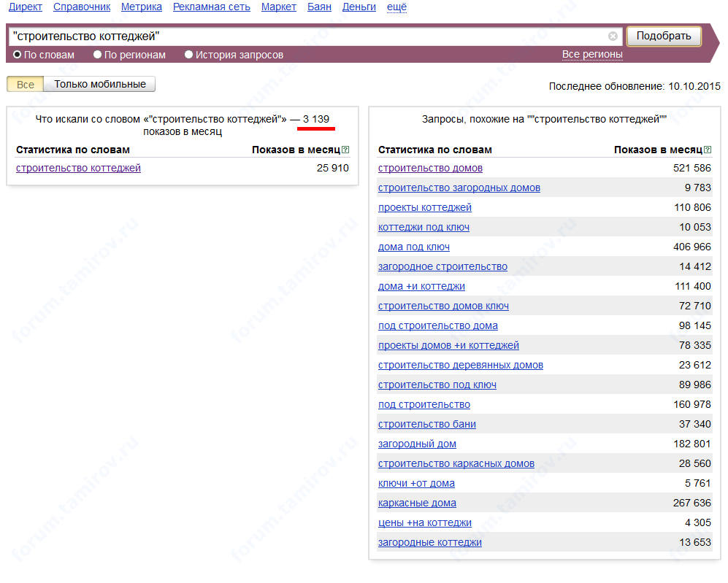Open the Деньги navigation link

(359, 7)
